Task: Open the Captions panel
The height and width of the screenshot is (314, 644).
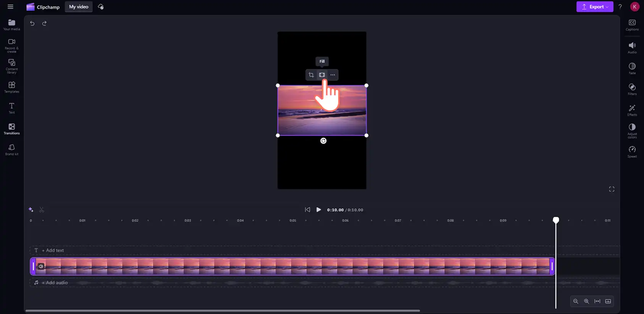Action: click(632, 25)
